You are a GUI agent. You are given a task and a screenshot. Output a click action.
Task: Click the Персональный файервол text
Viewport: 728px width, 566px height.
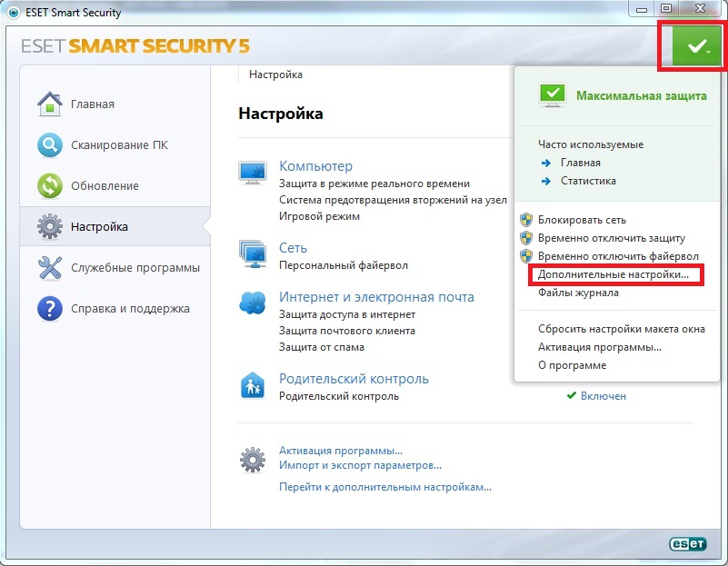344,265
